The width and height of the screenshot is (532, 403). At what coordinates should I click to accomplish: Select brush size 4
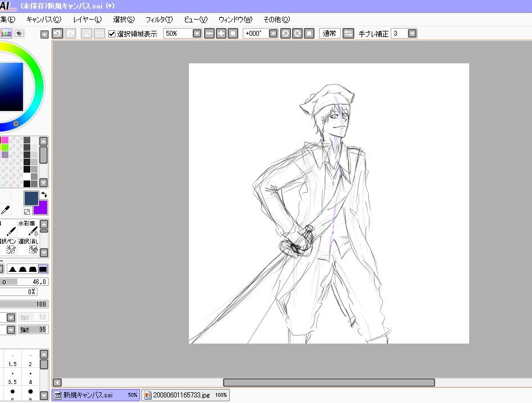click(x=30, y=378)
